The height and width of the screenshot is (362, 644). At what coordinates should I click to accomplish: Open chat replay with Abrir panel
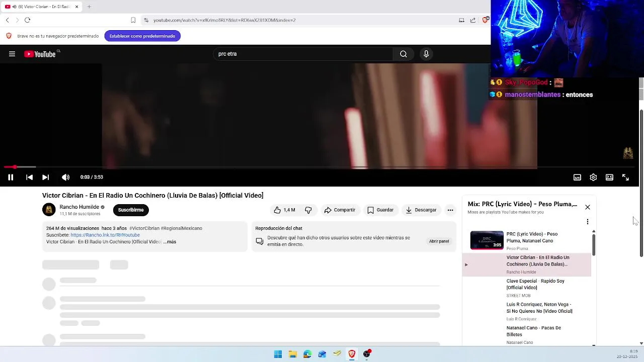click(x=439, y=241)
